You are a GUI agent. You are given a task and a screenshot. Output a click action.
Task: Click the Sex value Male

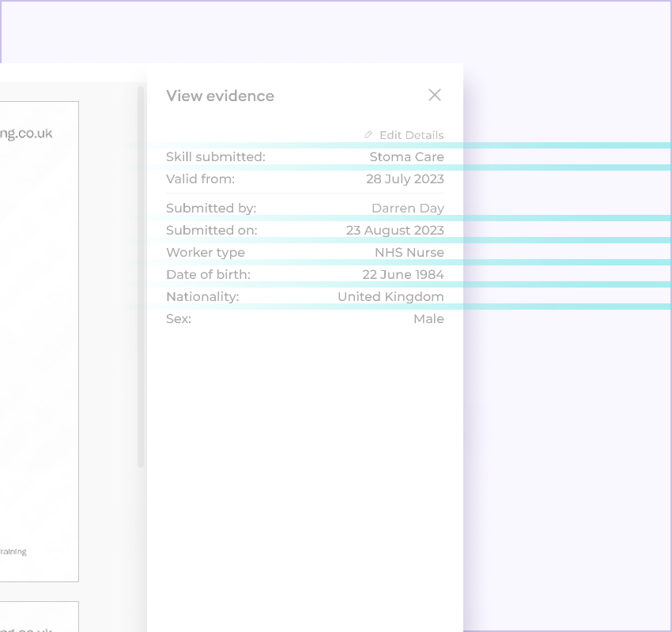coord(428,319)
